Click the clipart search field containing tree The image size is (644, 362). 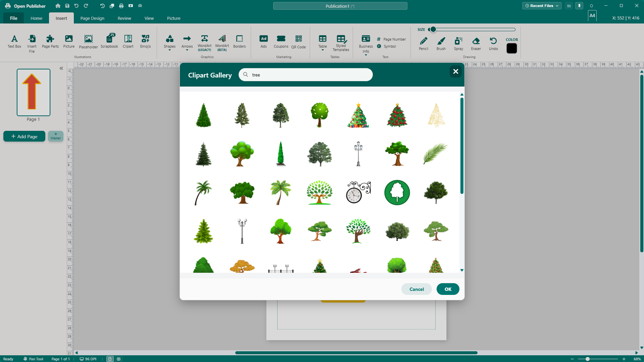305,75
